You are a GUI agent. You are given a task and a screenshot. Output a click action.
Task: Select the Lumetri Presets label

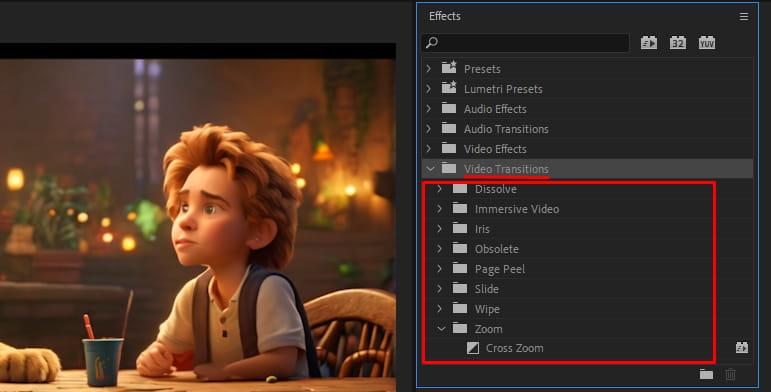503,89
